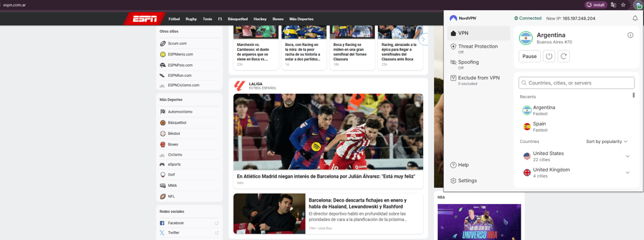The image size is (644, 240).
Task: Click the Spain flag in Recents
Action: click(x=526, y=127)
